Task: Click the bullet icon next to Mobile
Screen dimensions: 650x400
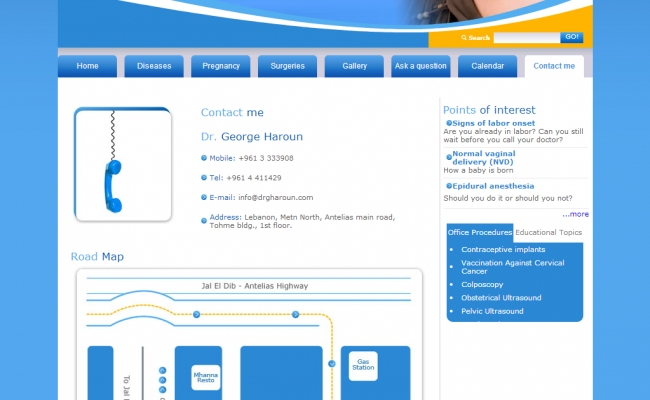Action: (204, 158)
